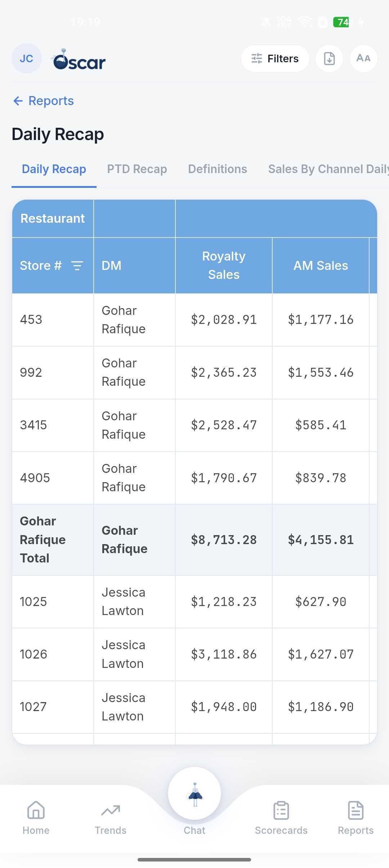Open the Definitions tab
This screenshot has height=868, width=389.
point(218,169)
